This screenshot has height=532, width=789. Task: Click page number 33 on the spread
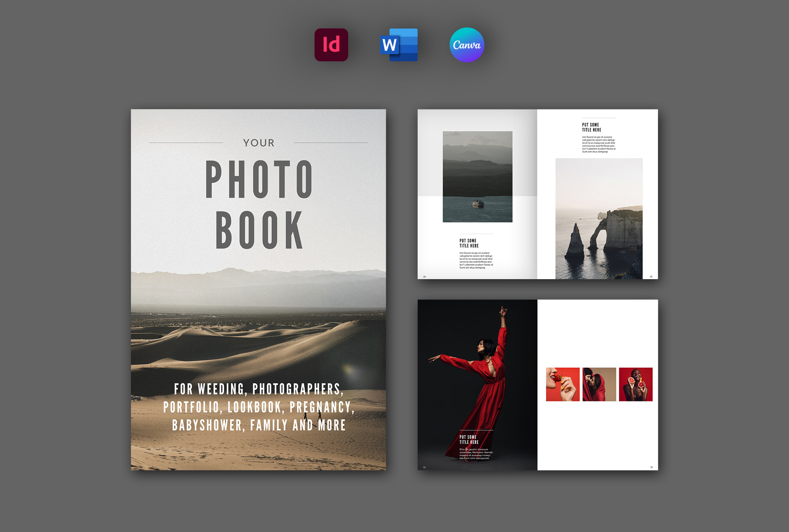[651, 467]
